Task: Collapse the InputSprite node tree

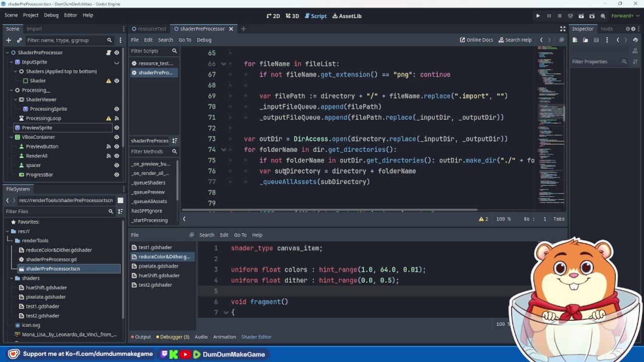Action: click(x=11, y=62)
